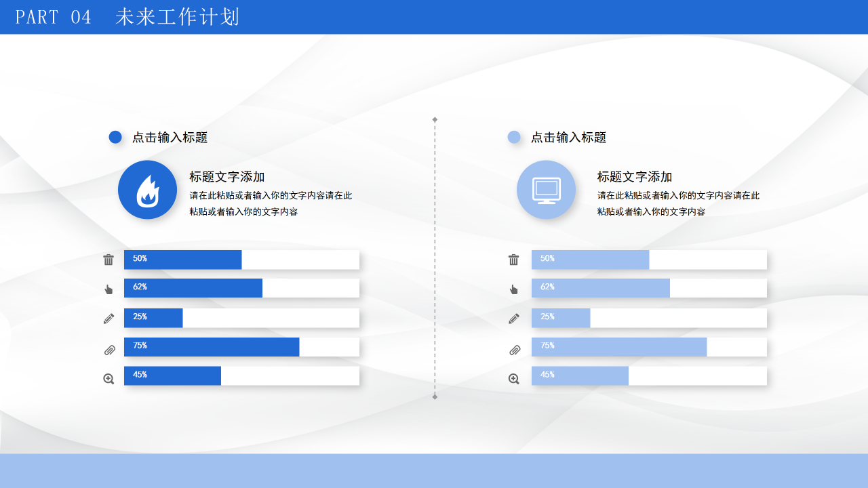Select the light-blue bullet dot before the right title
Viewport: 868px width, 488px height.
coord(513,137)
